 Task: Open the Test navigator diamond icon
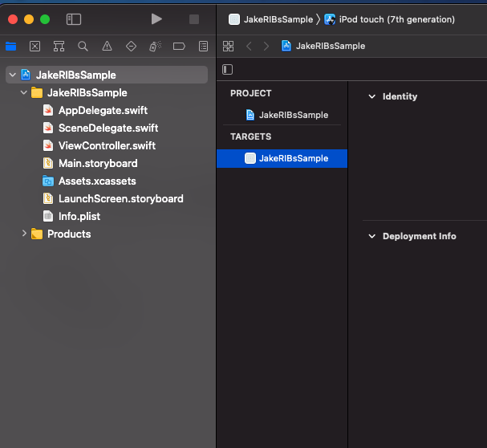click(131, 47)
